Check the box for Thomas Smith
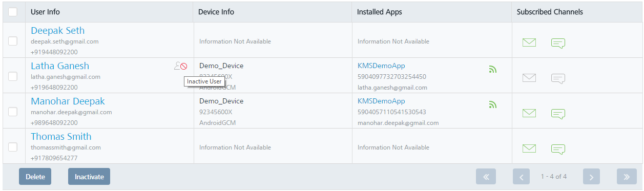 click(x=13, y=147)
